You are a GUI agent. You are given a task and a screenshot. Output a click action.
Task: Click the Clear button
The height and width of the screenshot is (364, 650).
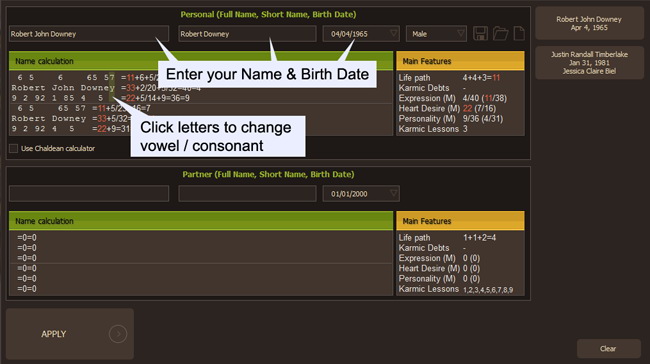point(609,349)
